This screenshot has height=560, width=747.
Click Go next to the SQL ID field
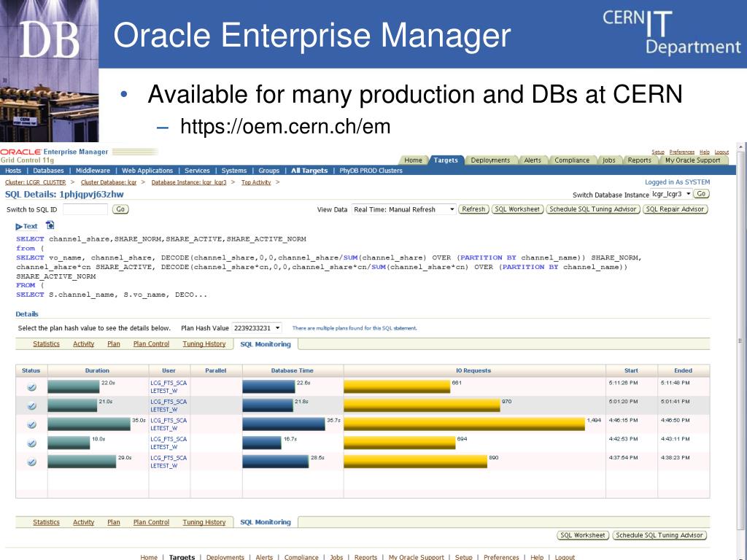[120, 209]
